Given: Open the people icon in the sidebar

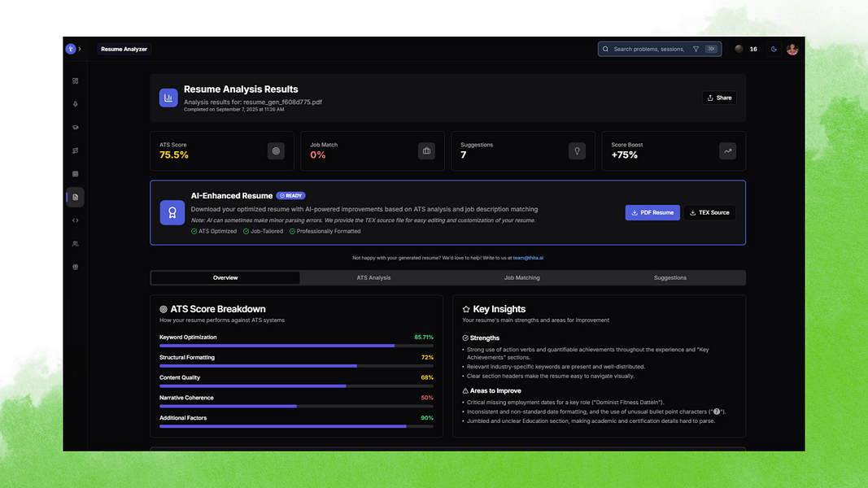Looking at the screenshot, I should 76,243.
